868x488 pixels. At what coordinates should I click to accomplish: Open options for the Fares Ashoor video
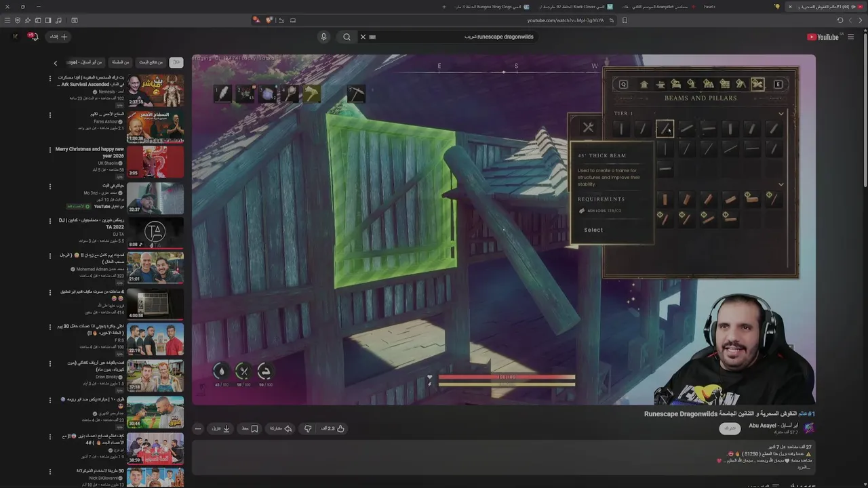[50, 115]
